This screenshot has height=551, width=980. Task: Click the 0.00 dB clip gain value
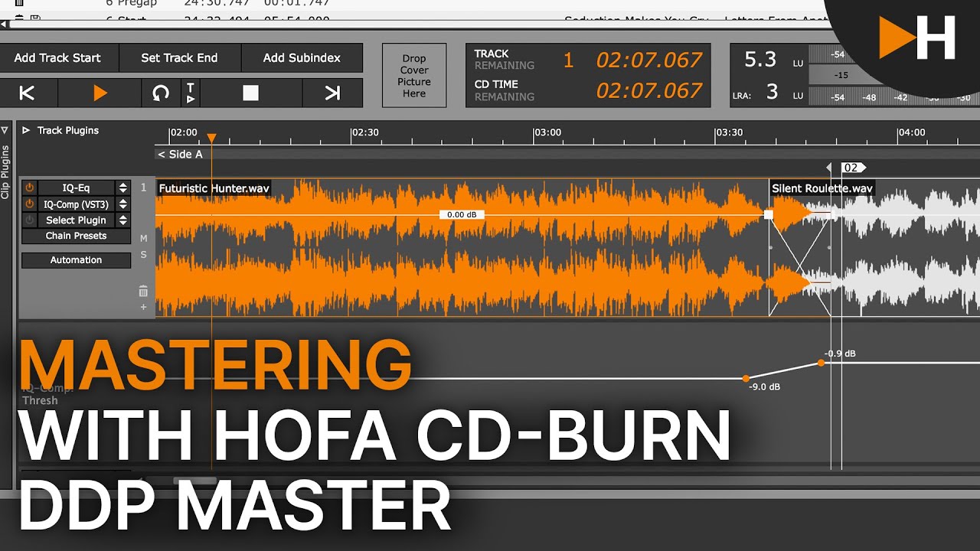click(x=462, y=214)
